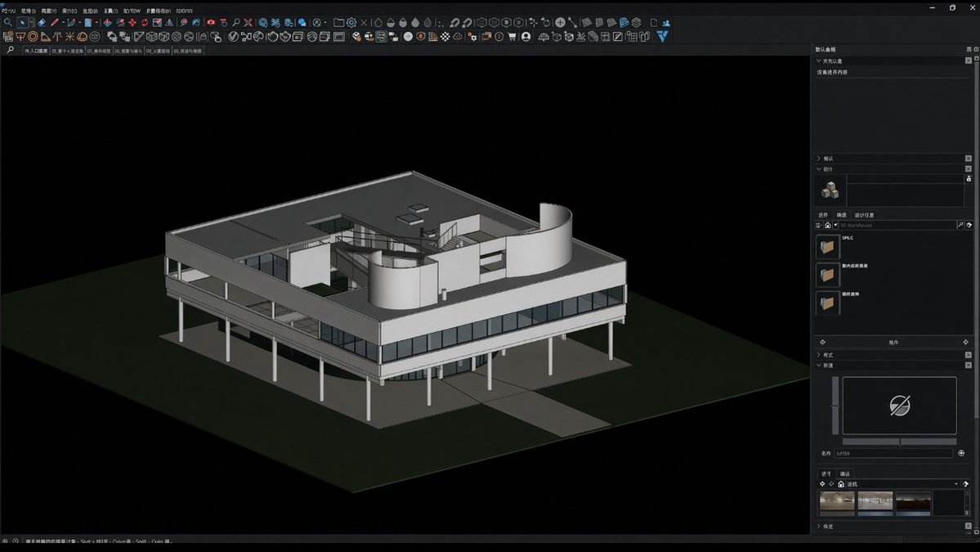Open the Components details arrow button

969,225
